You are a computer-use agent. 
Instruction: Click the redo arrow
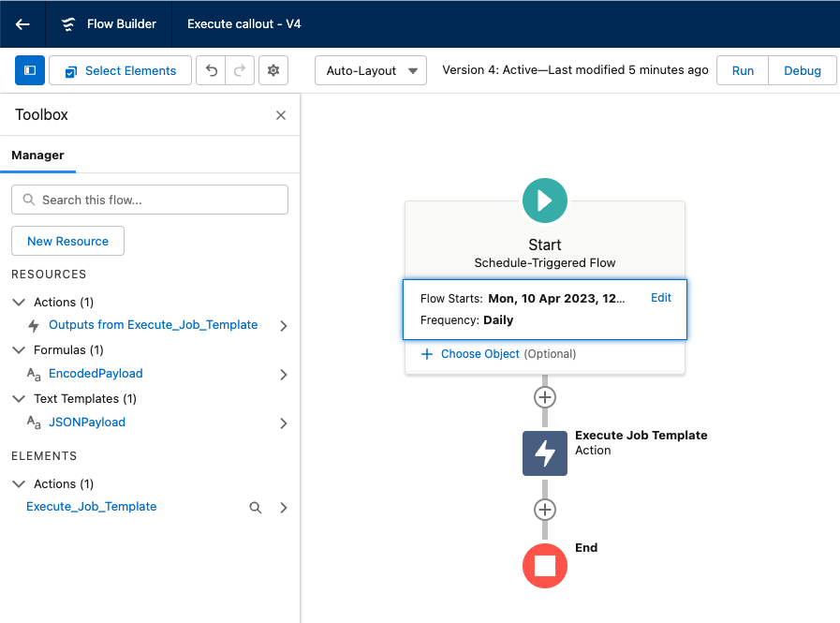(x=240, y=70)
